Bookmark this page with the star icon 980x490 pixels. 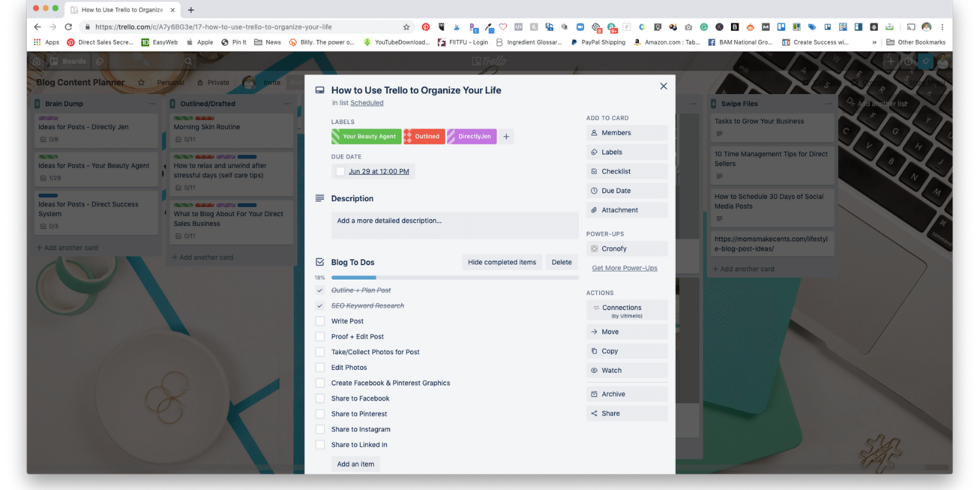click(x=406, y=27)
